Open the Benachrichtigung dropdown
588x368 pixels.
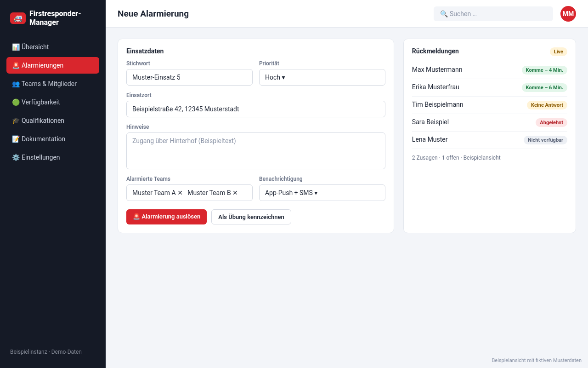(x=322, y=193)
